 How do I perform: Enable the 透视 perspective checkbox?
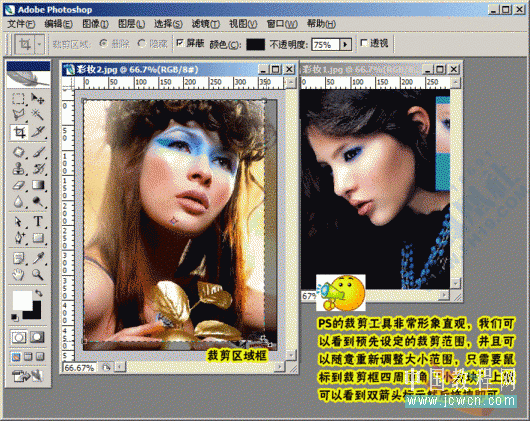[364, 43]
